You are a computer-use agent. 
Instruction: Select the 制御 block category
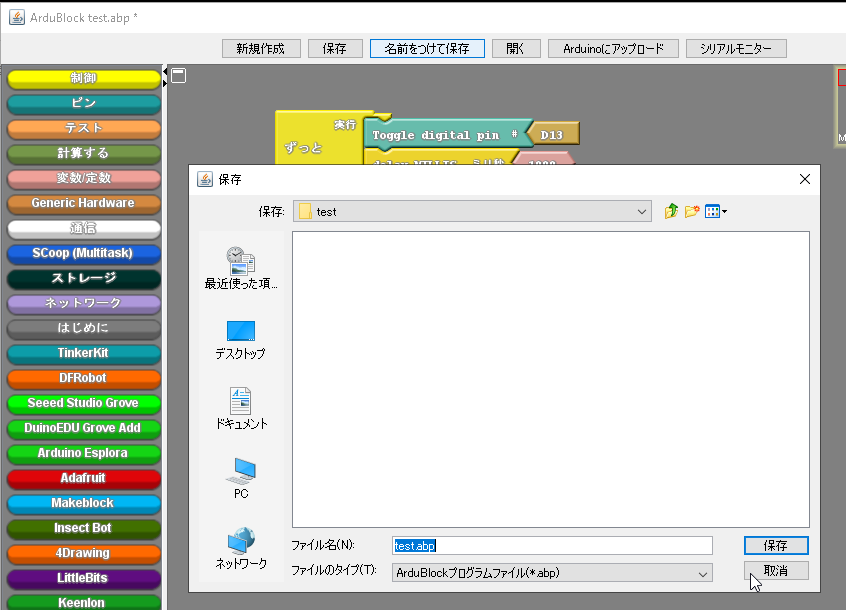click(83, 80)
